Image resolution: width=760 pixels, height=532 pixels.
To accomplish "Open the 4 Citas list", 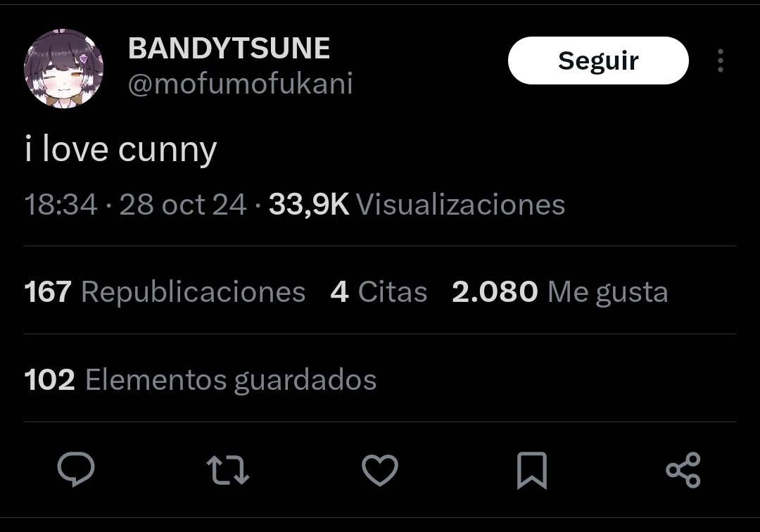I will (x=379, y=291).
